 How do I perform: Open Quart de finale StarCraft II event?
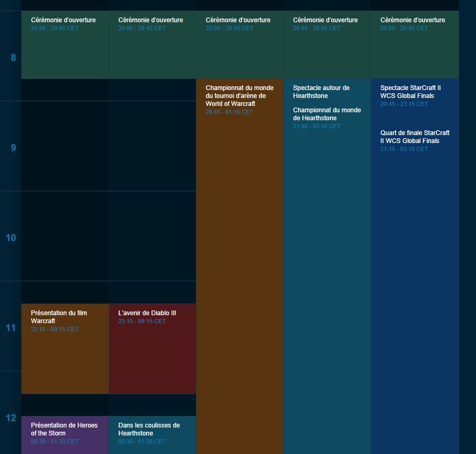(415, 289)
